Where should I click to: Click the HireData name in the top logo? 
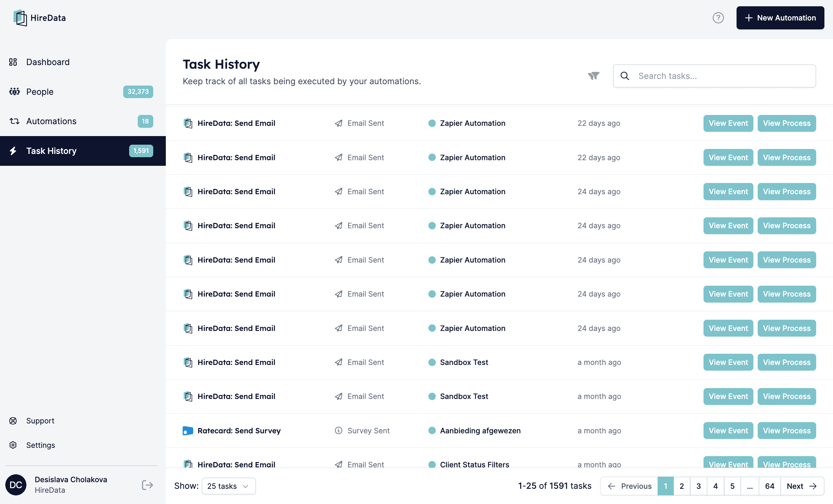point(48,18)
